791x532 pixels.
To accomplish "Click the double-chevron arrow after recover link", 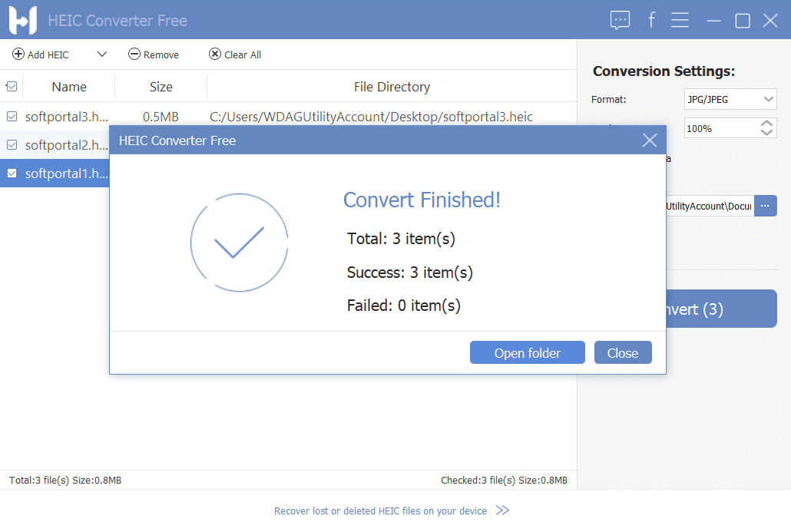I will pyautogui.click(x=502, y=511).
